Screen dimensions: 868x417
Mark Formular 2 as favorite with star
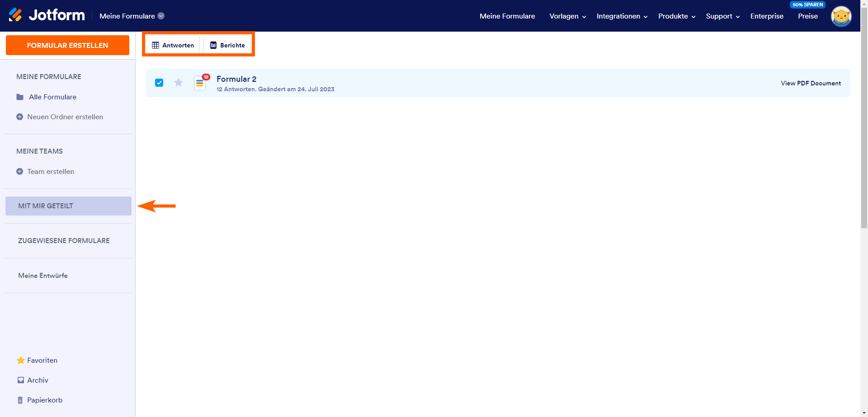179,83
